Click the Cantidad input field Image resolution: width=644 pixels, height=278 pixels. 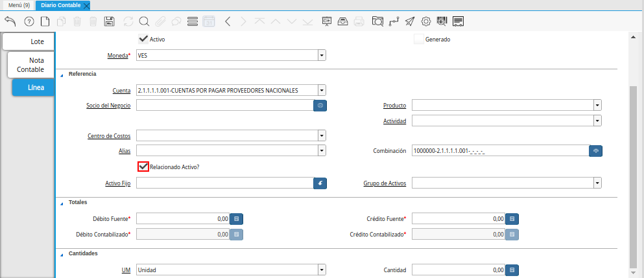(x=458, y=270)
